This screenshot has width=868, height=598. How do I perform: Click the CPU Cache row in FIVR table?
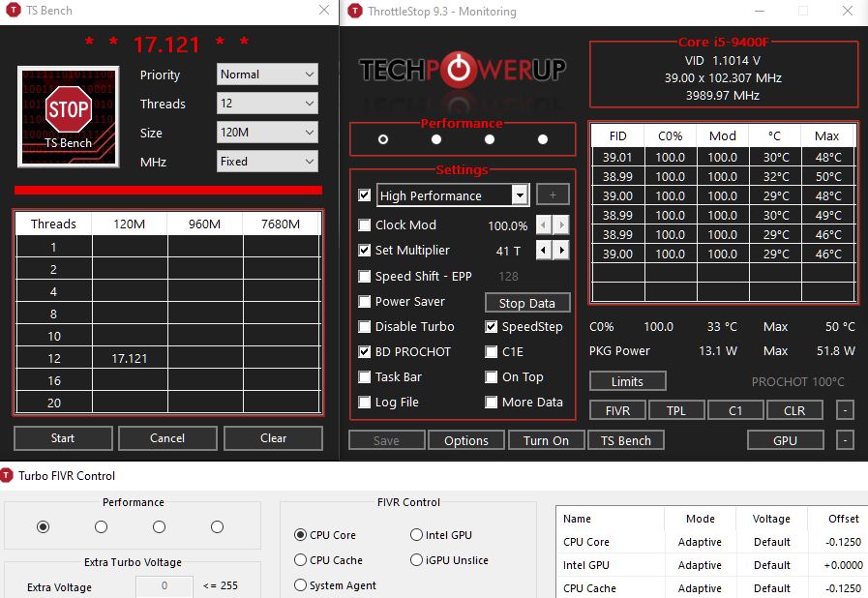click(711, 588)
